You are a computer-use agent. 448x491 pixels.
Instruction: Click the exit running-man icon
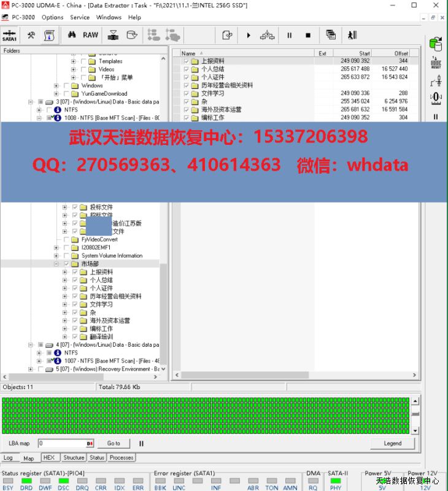(352, 35)
